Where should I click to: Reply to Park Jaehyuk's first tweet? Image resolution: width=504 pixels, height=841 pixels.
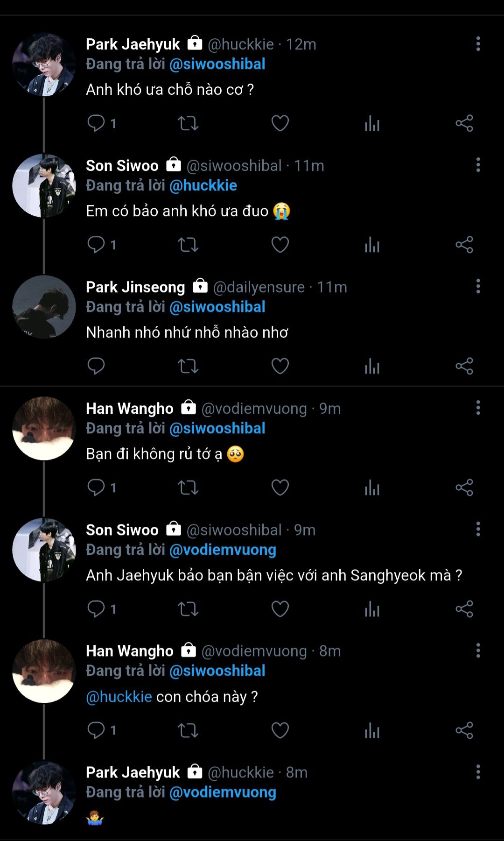tap(96, 123)
